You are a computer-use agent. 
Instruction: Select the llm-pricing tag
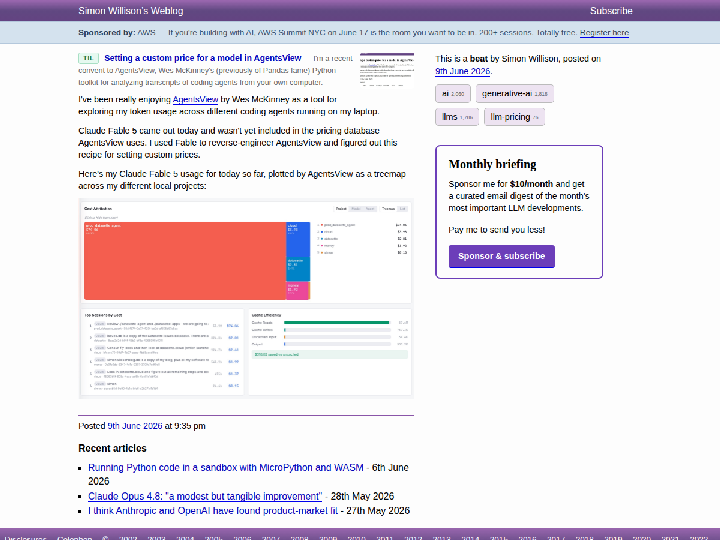pos(514,117)
